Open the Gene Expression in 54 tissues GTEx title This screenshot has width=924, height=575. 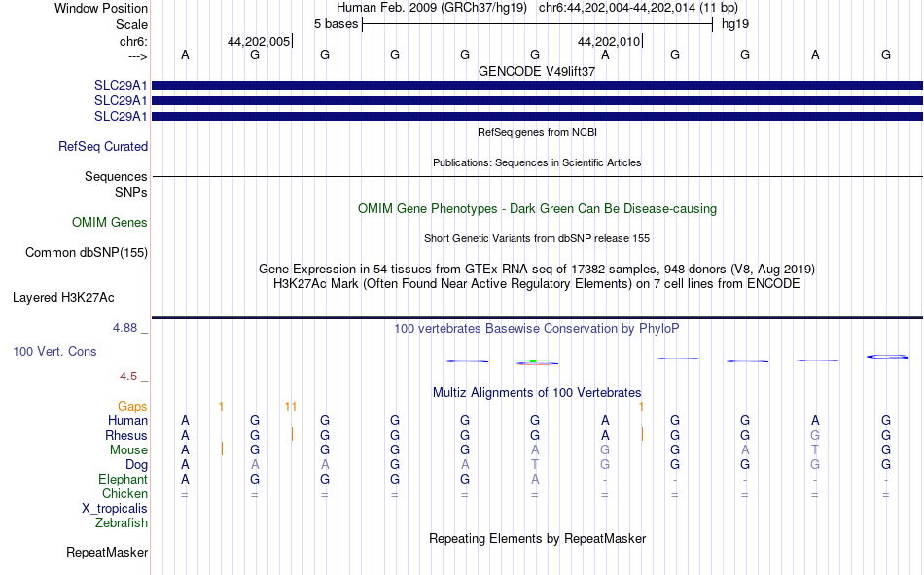click(537, 269)
